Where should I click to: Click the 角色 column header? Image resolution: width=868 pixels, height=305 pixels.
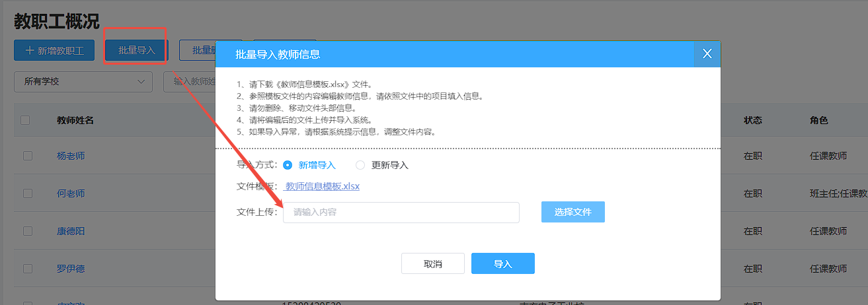(819, 120)
